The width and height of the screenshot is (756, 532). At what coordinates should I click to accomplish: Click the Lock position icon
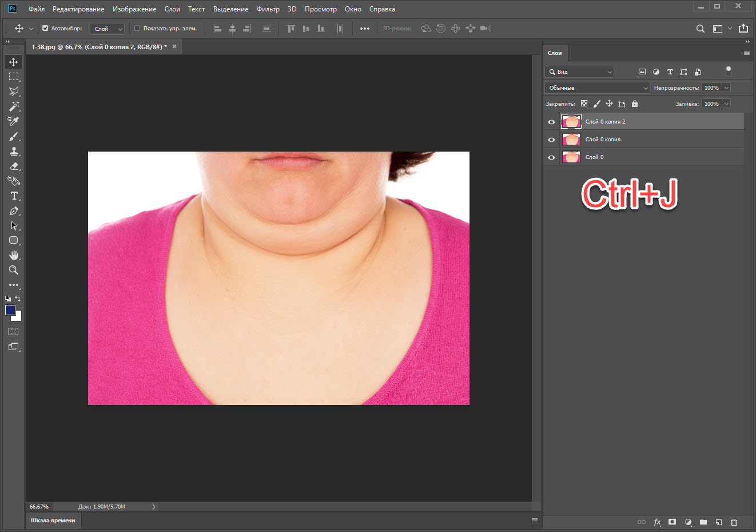tap(609, 104)
